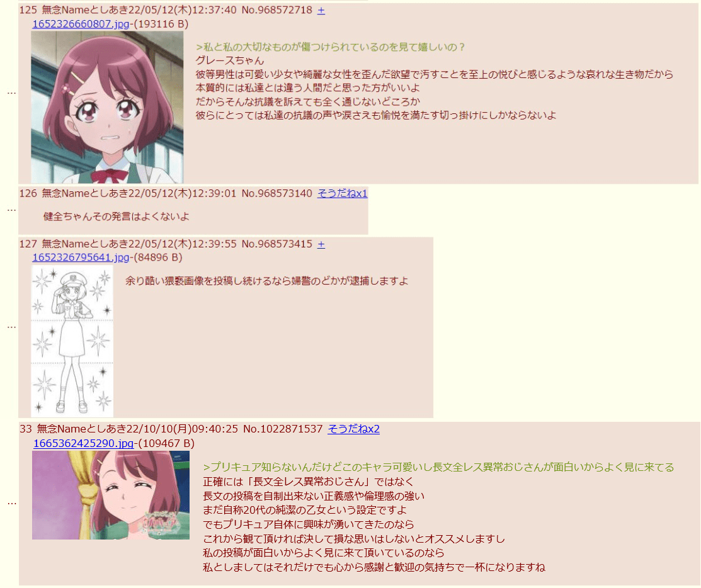Click the green quoted line in post 33

tap(438, 467)
